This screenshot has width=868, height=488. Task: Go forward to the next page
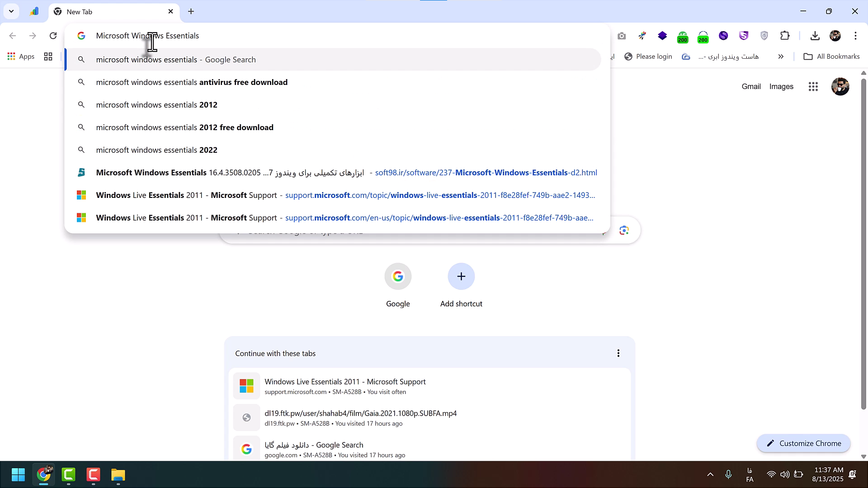tap(33, 36)
